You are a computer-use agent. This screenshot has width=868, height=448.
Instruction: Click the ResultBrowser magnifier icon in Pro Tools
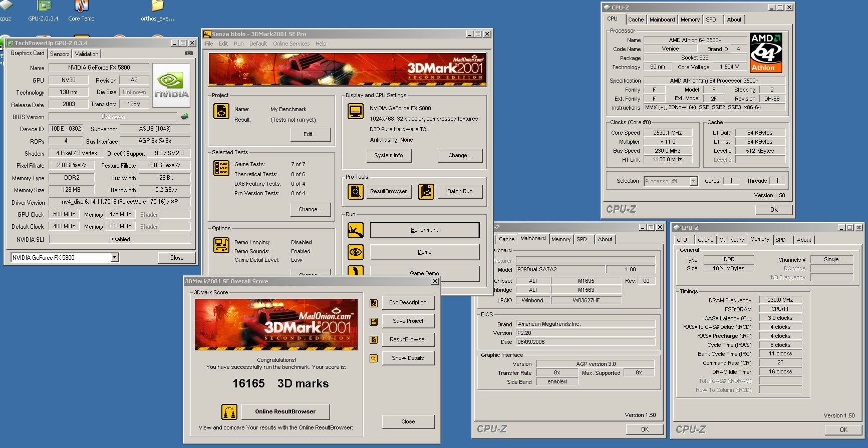[356, 191]
